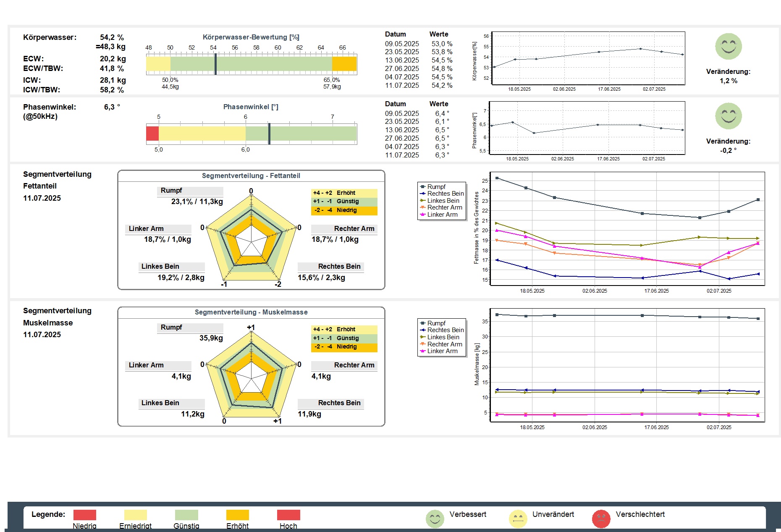The height and width of the screenshot is (532, 781).
Task: Click the Niedrig range row in Muskelmasse radar key
Action: (344, 347)
